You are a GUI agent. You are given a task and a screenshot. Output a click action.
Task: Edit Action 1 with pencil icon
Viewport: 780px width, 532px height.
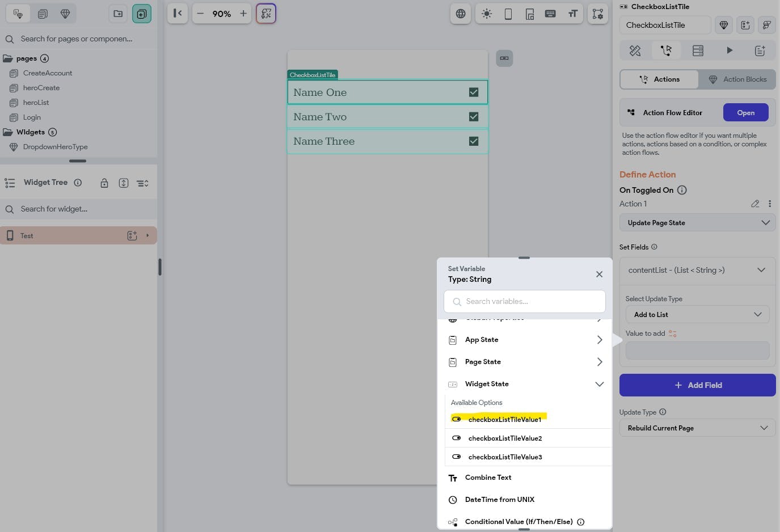(x=755, y=204)
